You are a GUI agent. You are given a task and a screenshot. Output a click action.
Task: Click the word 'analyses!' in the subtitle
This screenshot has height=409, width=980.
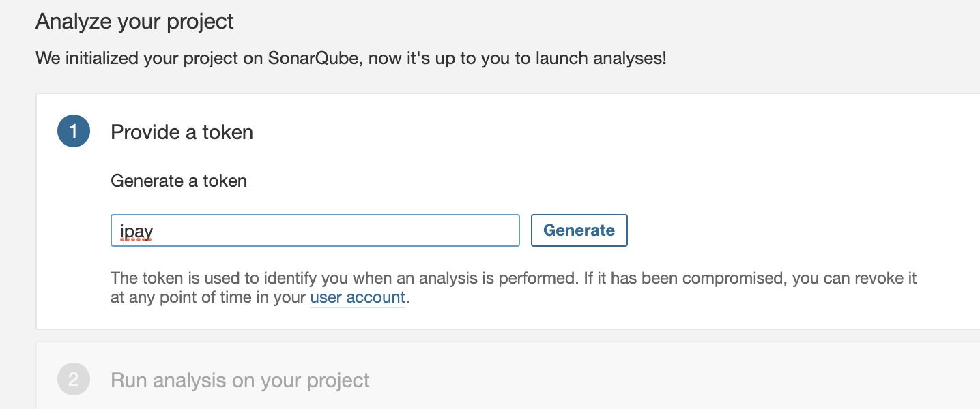click(x=629, y=58)
